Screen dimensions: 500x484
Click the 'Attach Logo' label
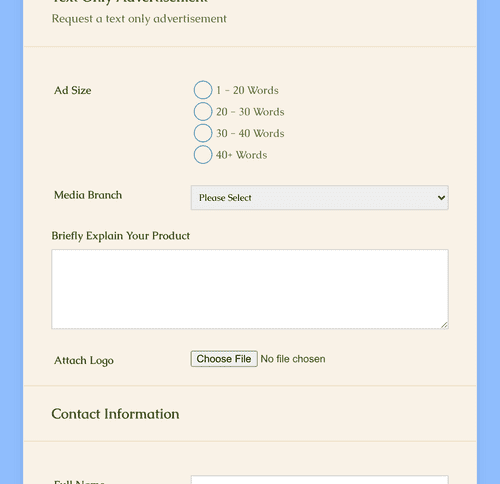pos(84,360)
